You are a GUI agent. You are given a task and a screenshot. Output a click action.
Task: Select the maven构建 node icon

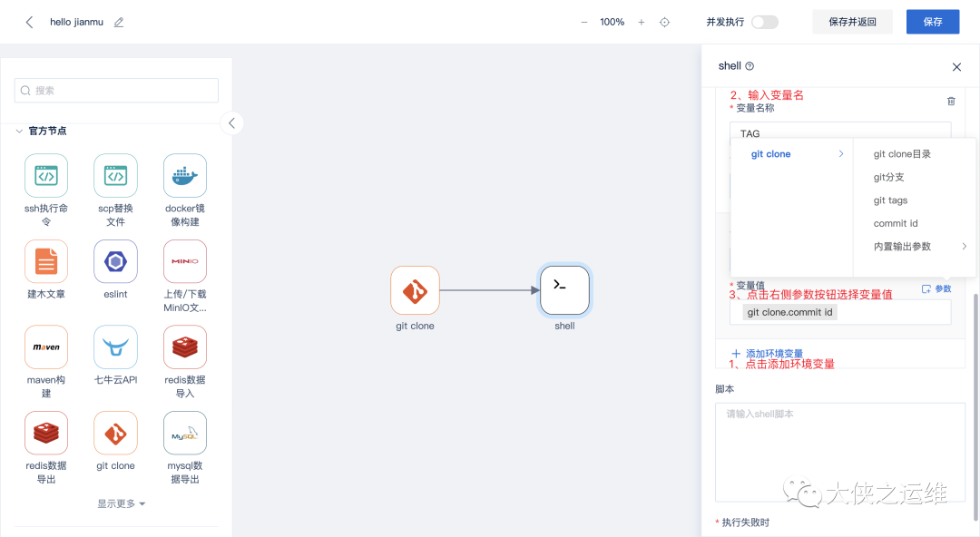click(46, 347)
